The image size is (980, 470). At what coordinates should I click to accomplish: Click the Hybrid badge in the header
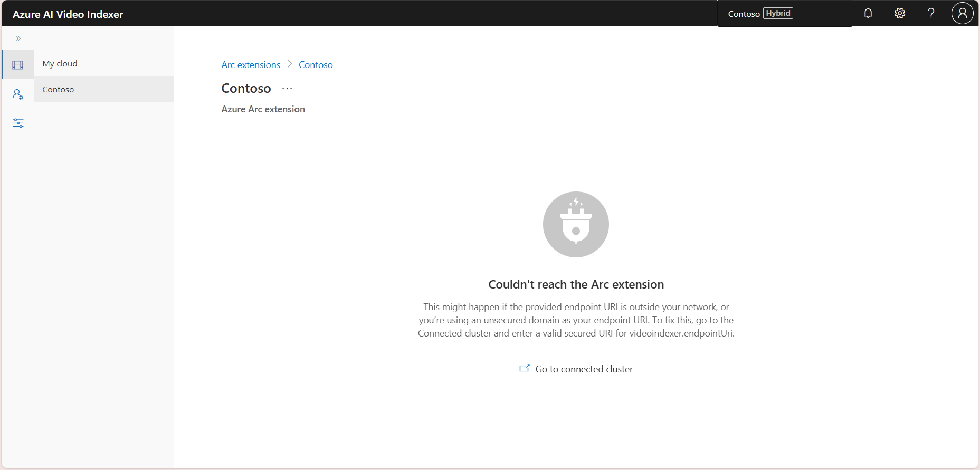tap(778, 13)
